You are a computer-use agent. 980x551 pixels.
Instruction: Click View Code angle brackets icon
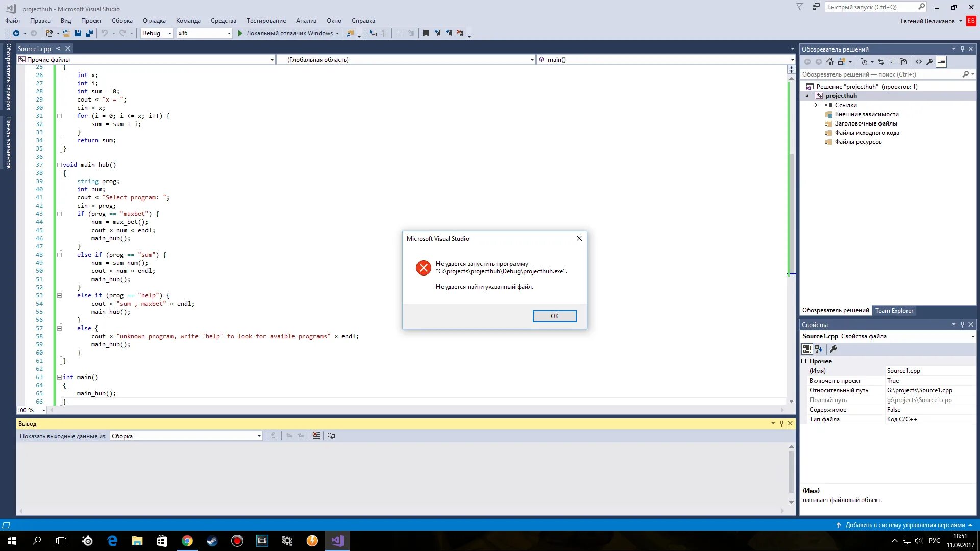pos(919,62)
